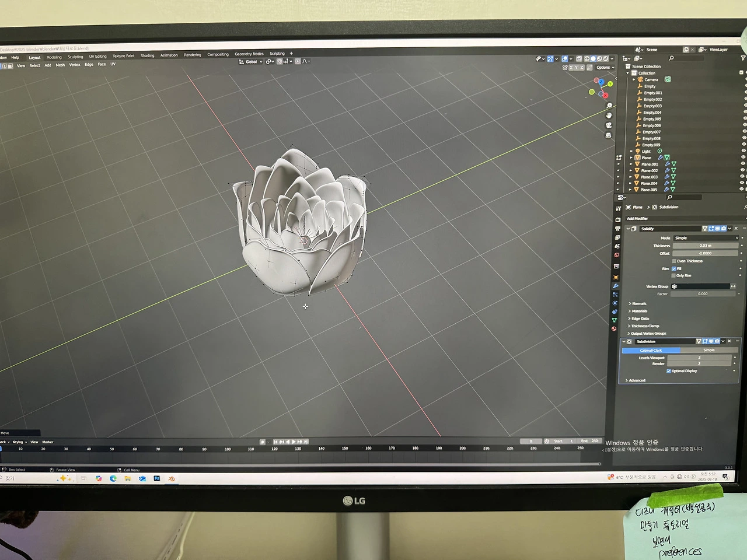Screen dimensions: 747x560
Task: Open the Output properties tab icon
Action: pyautogui.click(x=617, y=229)
